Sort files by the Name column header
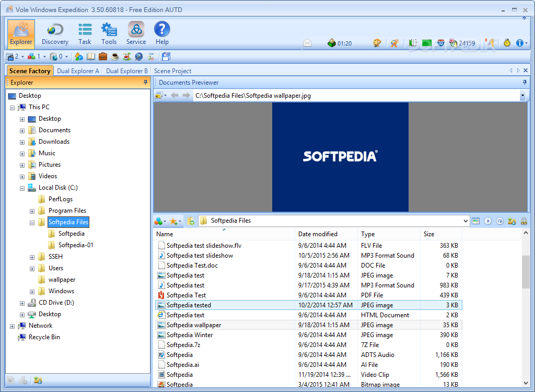 tap(224, 234)
